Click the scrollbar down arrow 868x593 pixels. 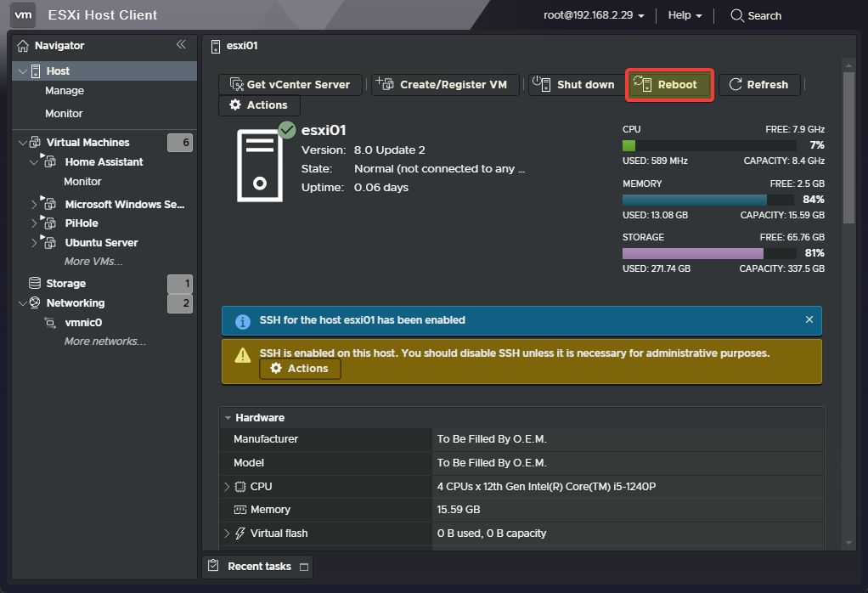click(x=848, y=543)
